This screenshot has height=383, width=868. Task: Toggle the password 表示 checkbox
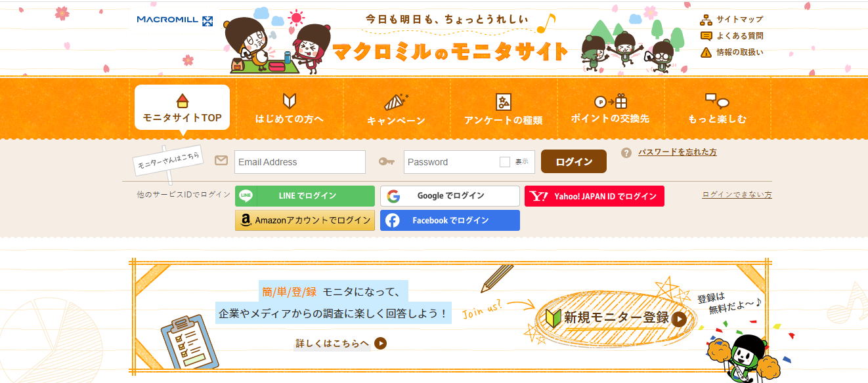[x=505, y=162]
